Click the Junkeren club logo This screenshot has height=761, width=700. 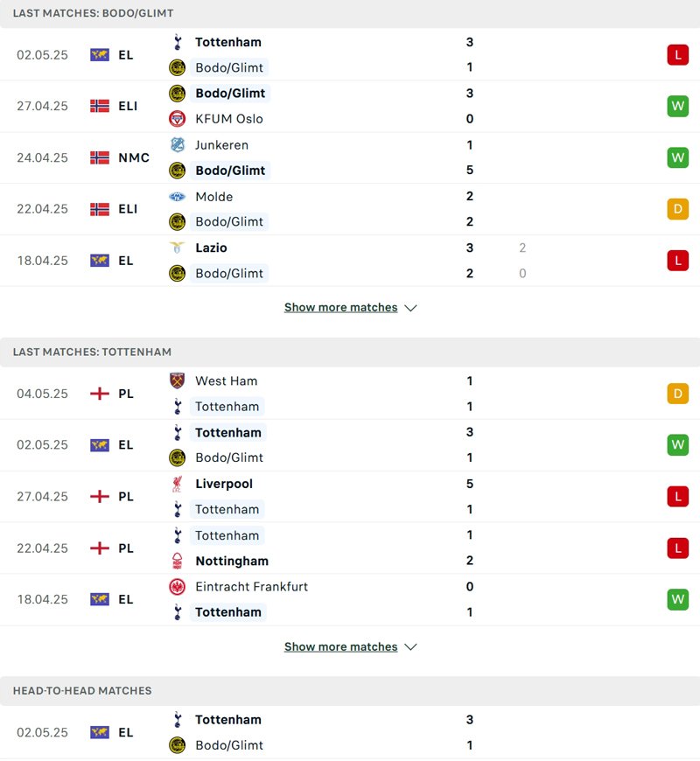(175, 145)
